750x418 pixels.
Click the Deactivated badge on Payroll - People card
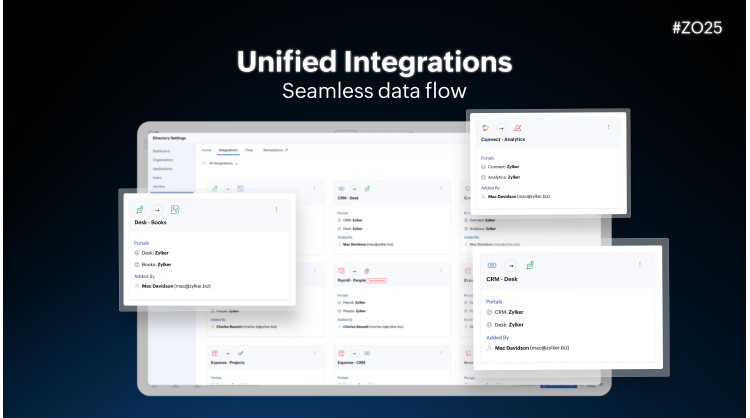tap(377, 281)
